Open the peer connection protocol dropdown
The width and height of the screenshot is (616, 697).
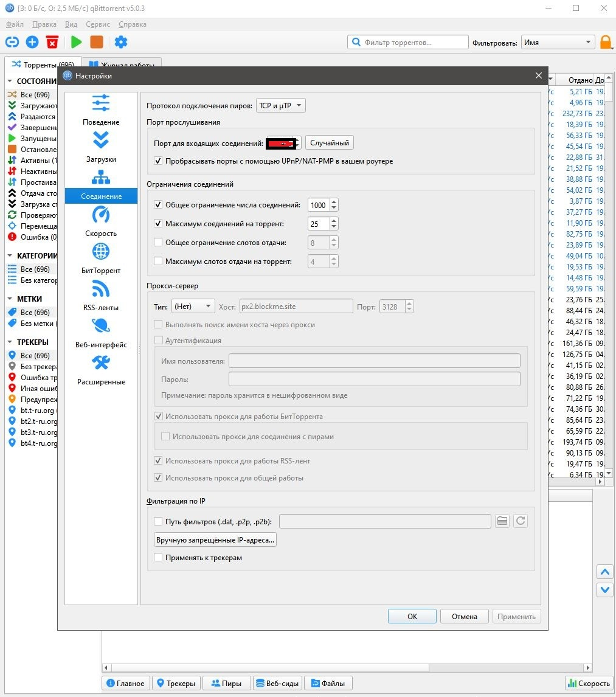[280, 106]
